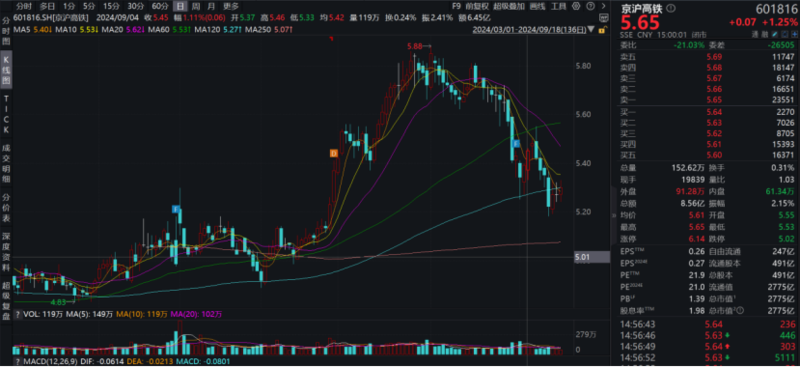Click the info icon beside 京沪高铁 title
This screenshot has height=367, width=800.
[670, 9]
